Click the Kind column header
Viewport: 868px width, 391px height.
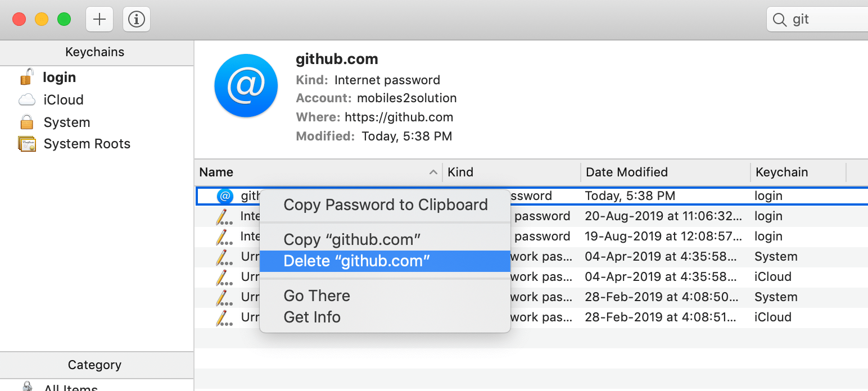[x=460, y=172]
